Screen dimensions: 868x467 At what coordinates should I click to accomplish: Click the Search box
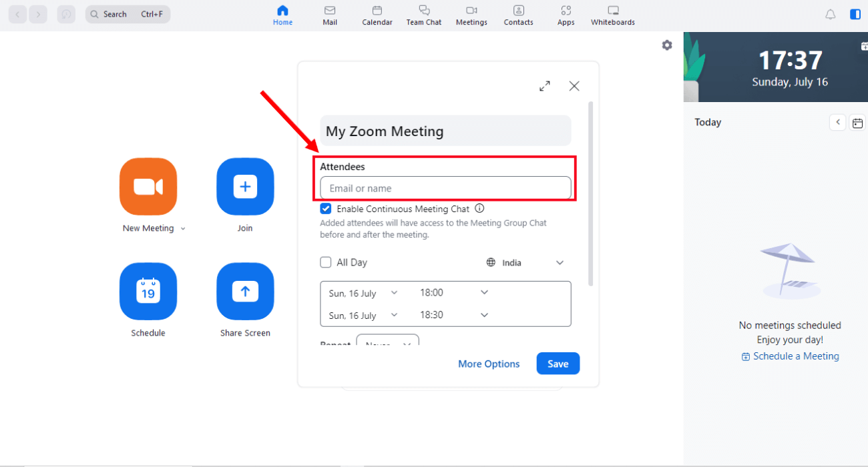tap(128, 14)
